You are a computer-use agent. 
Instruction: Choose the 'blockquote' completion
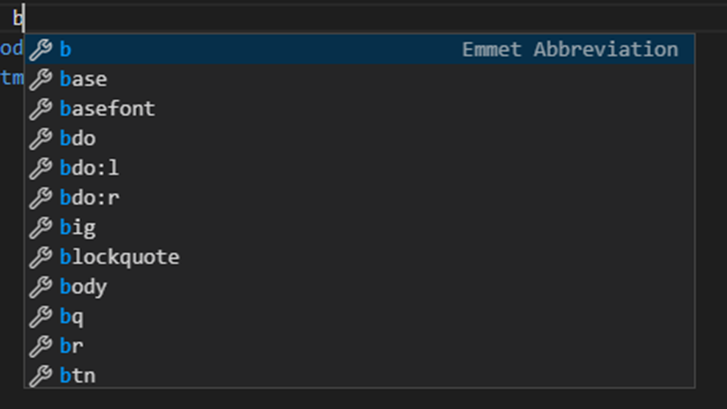359,257
